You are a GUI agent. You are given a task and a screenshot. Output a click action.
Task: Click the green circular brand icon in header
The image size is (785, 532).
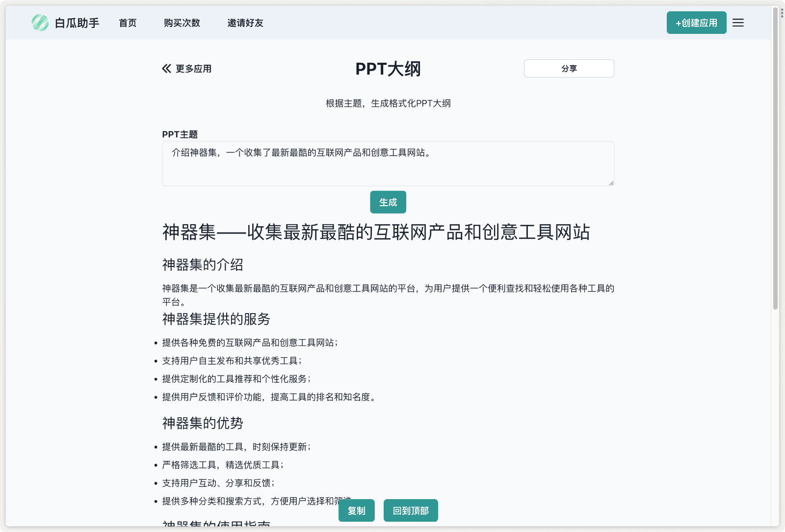click(40, 23)
